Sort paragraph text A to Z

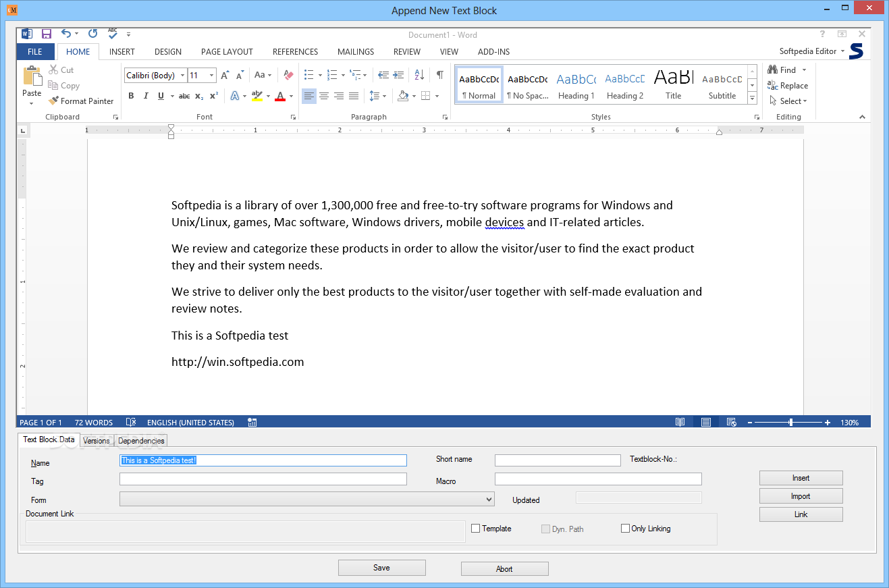[x=419, y=75]
